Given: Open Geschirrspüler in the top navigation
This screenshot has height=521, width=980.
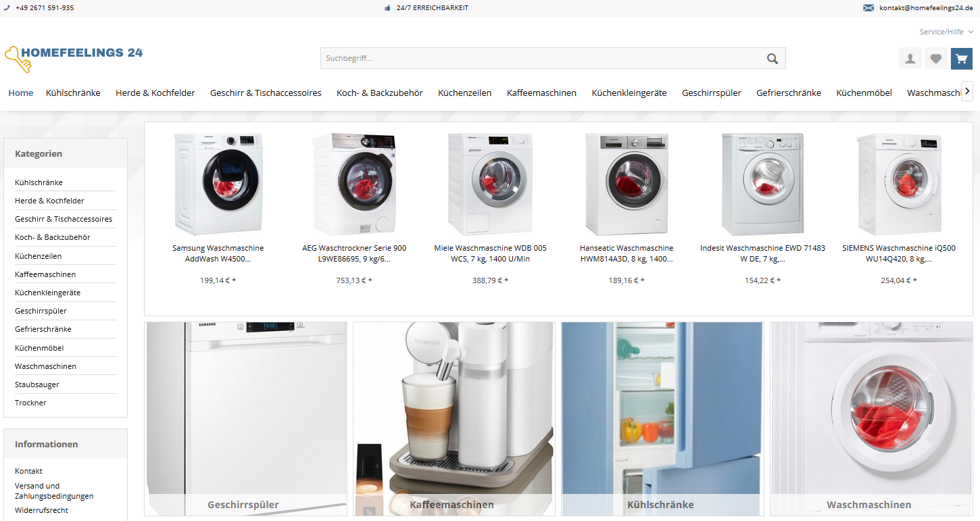Looking at the screenshot, I should tap(712, 93).
